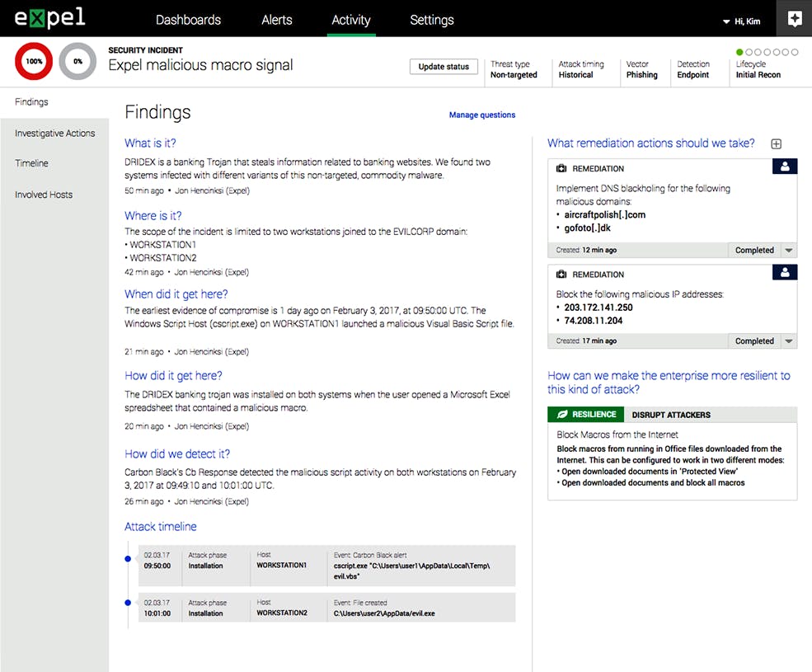Click the Expel logo
Screen dimensions: 812x672
pos(49,17)
